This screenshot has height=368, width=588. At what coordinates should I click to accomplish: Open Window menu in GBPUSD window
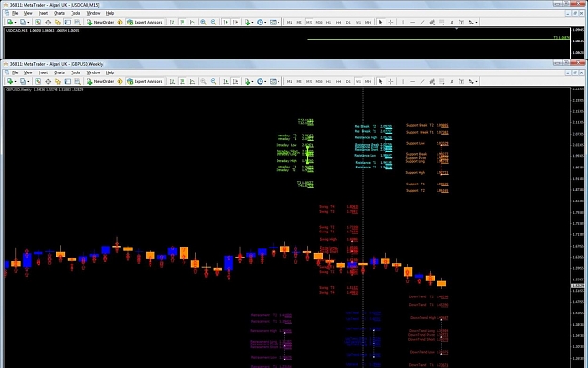93,72
